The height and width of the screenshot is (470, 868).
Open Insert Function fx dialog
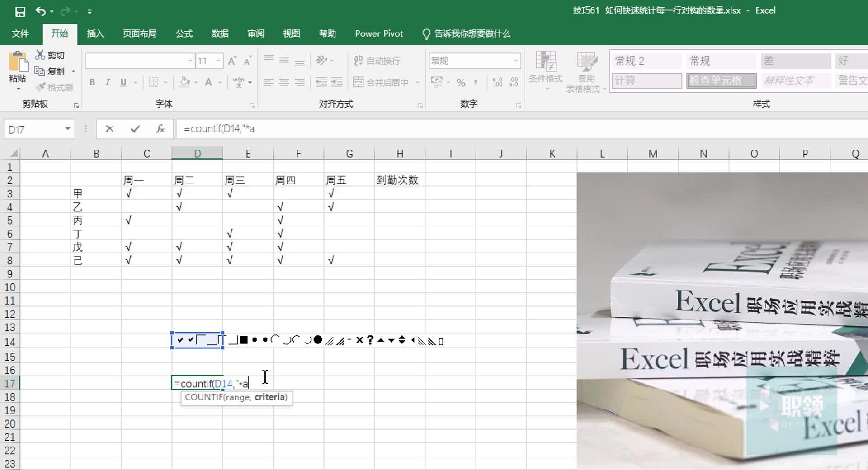tap(160, 129)
